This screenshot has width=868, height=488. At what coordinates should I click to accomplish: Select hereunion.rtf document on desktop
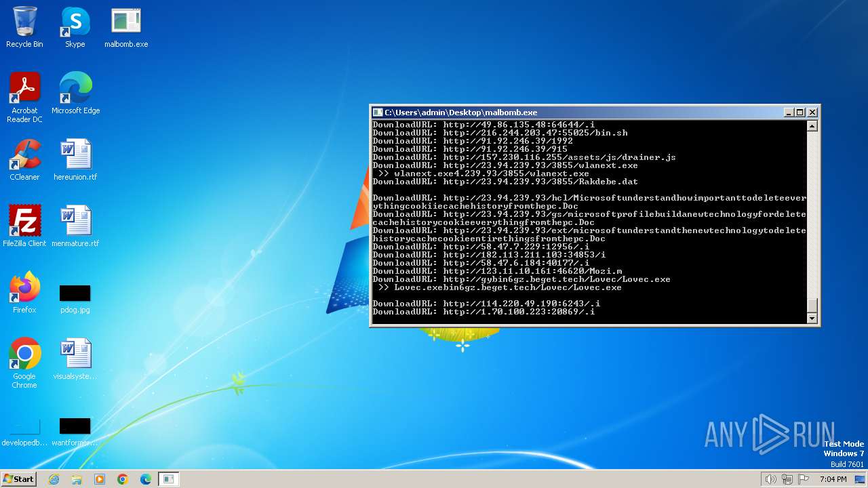pos(75,159)
